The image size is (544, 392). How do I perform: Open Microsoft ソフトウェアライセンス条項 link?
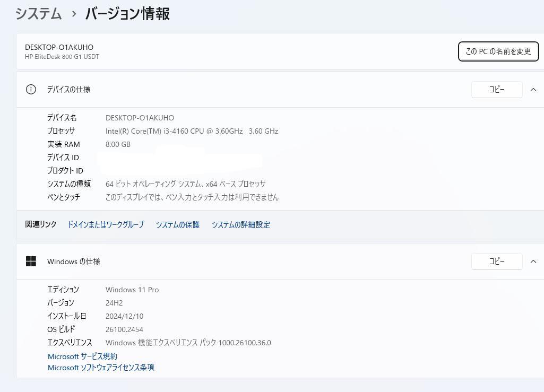pos(101,368)
